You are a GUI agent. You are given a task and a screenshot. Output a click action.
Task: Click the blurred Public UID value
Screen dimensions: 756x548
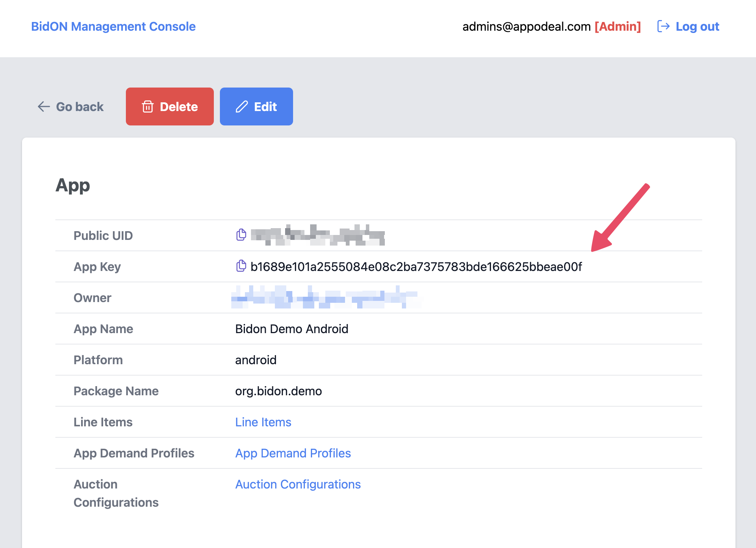click(x=318, y=235)
